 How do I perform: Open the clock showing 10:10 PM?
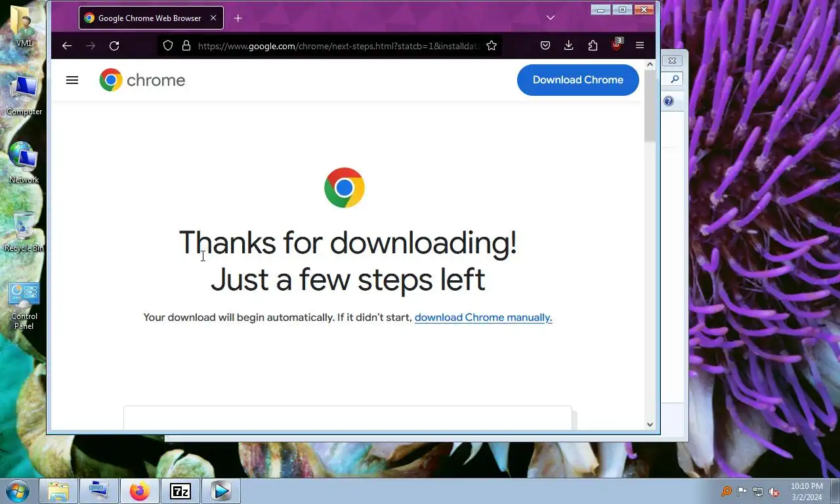coord(807,492)
